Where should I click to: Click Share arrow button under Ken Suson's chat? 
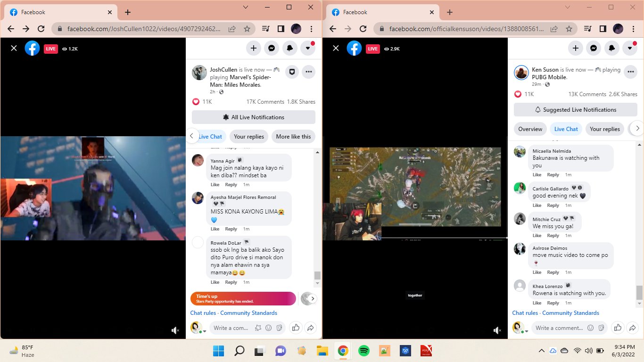pos(633,328)
